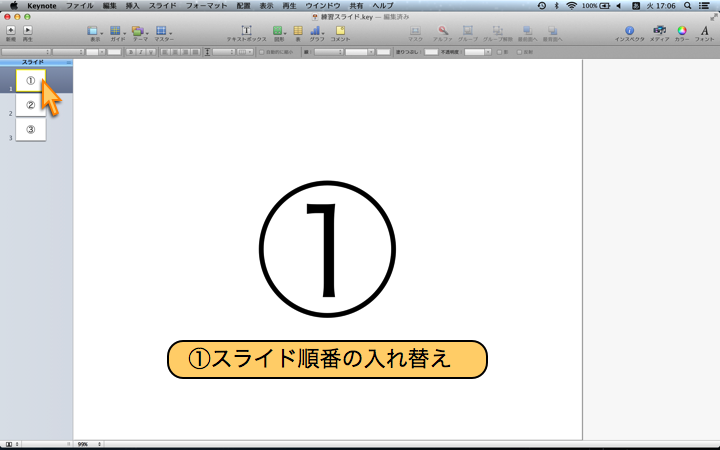Insert a 表 table from the toolbar
The height and width of the screenshot is (450, 720).
click(x=298, y=33)
